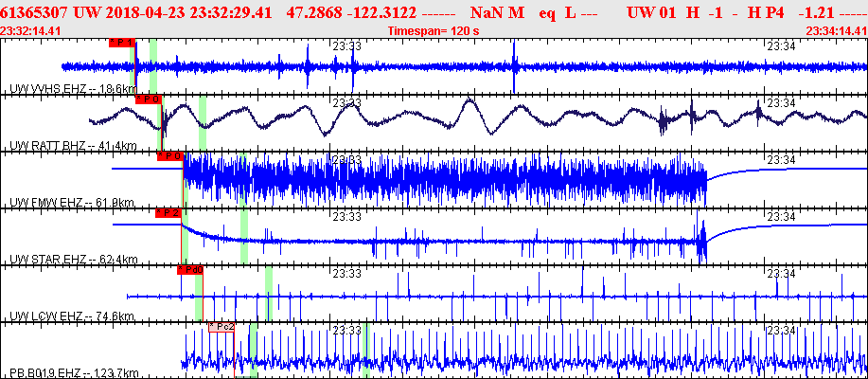Click the 23:33 time label in B019 trace
The image size is (868, 379).
[346, 331]
